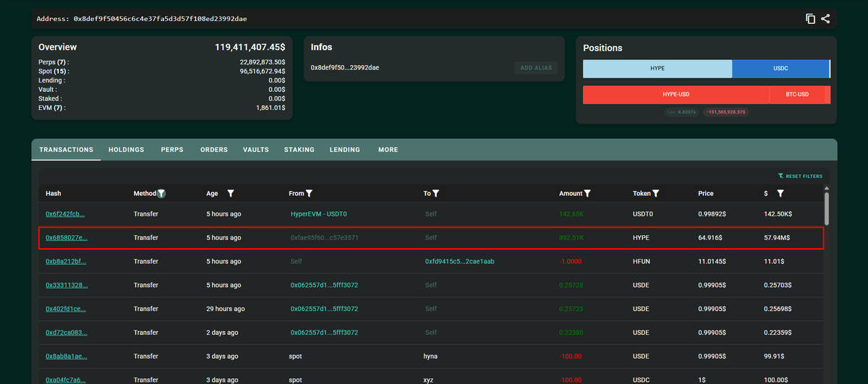This screenshot has width=868, height=384.
Task: Open the Vaults tab
Action: click(x=256, y=150)
